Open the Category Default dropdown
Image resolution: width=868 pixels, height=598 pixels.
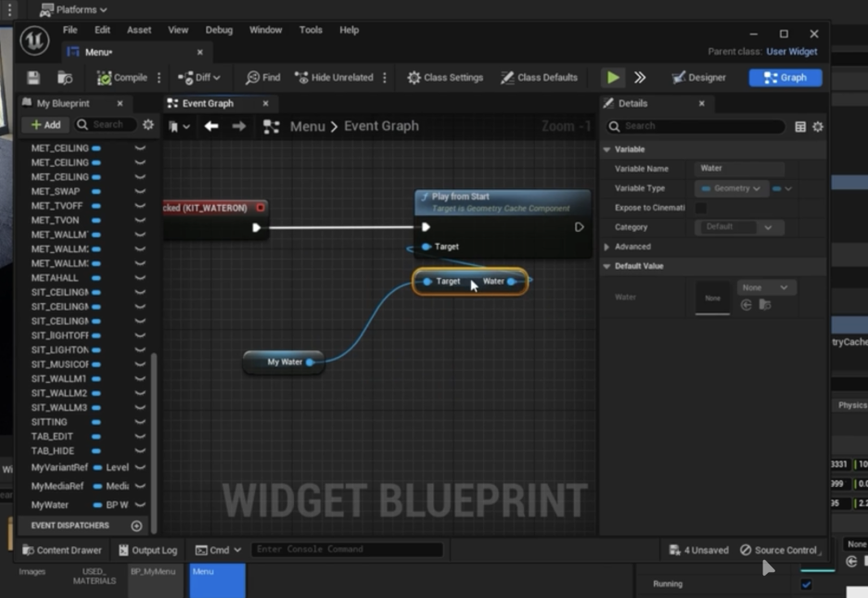pyautogui.click(x=739, y=227)
